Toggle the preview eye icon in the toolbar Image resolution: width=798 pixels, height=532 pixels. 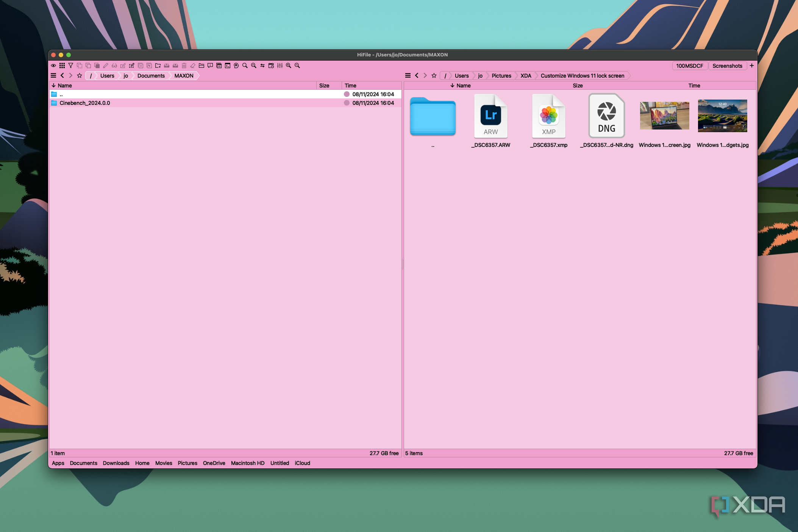click(53, 65)
